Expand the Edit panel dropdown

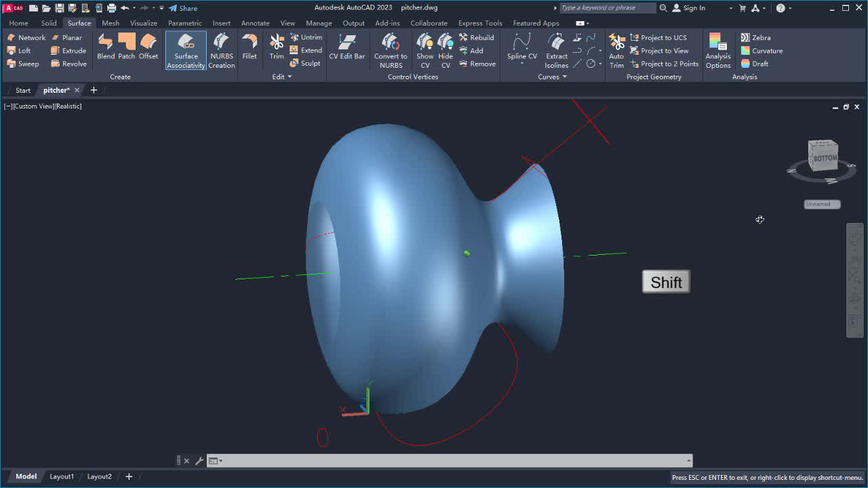[x=290, y=77]
